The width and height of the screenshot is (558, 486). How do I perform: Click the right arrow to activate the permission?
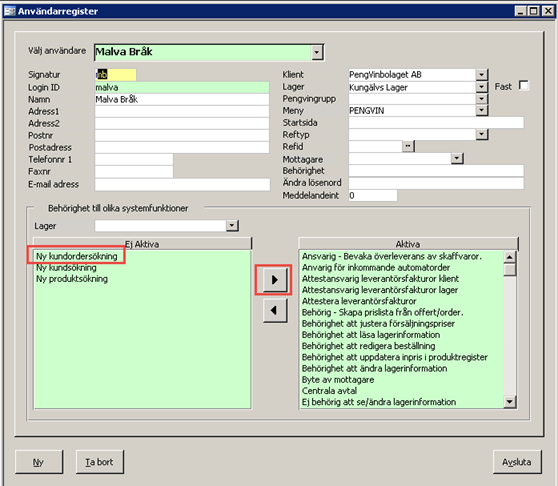click(x=275, y=280)
